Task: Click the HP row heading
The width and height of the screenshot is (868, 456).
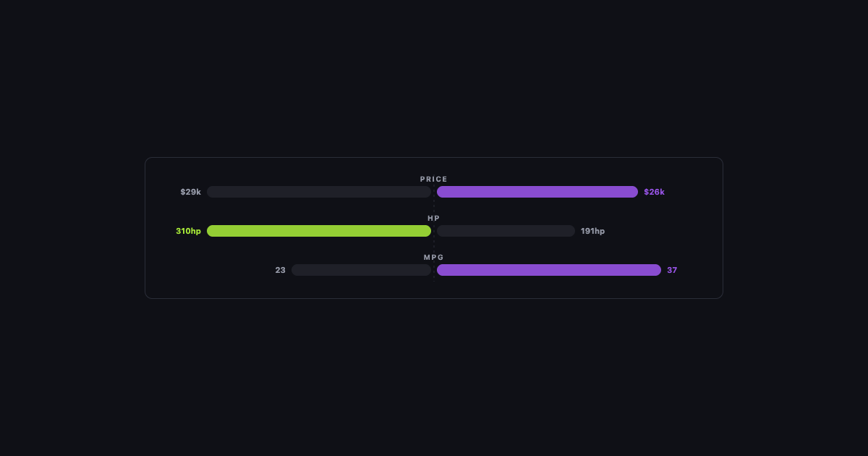Action: [x=434, y=218]
